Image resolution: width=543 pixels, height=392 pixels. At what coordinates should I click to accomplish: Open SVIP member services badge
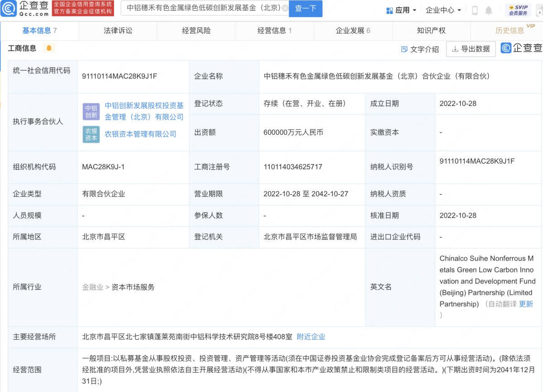click(x=518, y=10)
